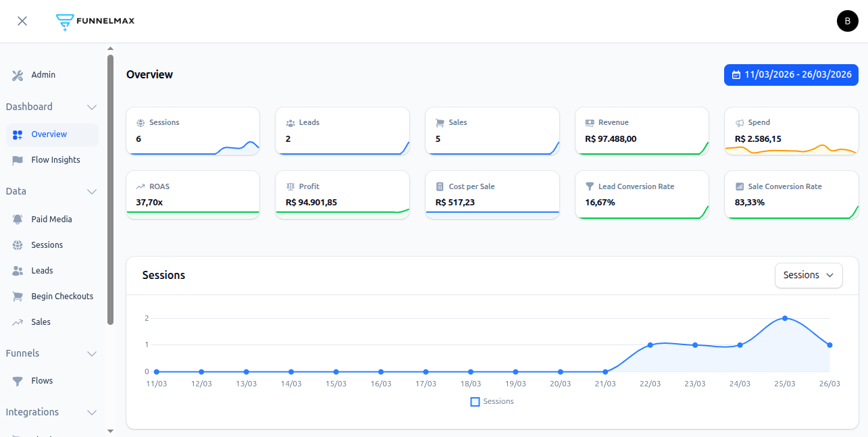Toggle the Sessions legend checkbox under chart
Viewport: 868px width, 437px height.
tap(475, 402)
